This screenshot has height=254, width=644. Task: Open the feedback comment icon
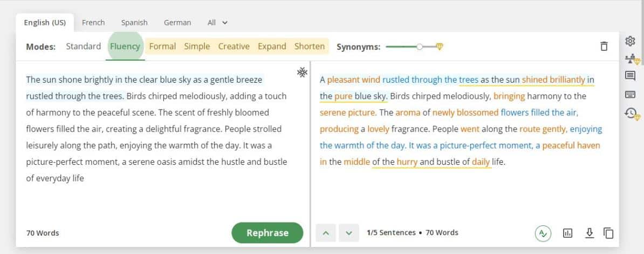[x=630, y=76]
